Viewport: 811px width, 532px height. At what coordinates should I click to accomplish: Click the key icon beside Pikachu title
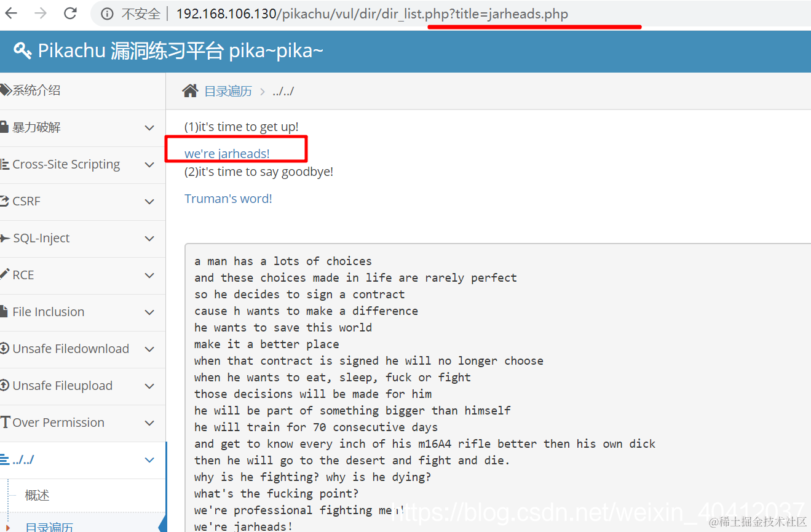pos(22,50)
